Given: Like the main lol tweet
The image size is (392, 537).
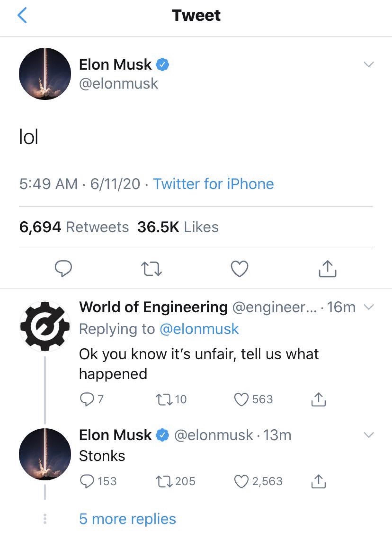Looking at the screenshot, I should click(240, 269).
